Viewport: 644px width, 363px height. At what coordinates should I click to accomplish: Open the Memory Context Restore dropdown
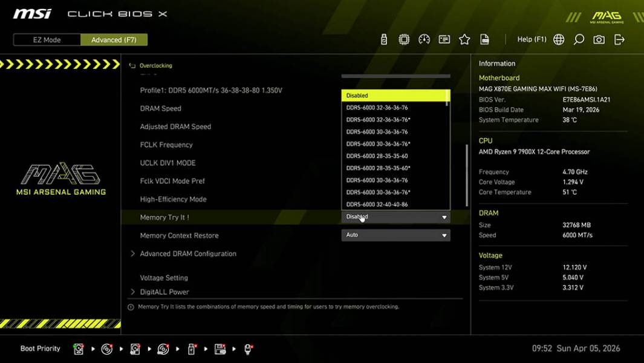pos(396,235)
